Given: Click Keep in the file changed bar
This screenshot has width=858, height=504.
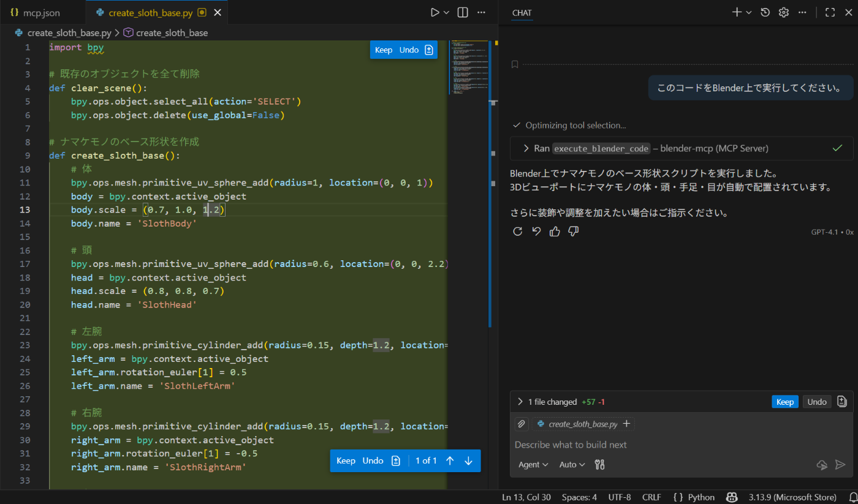Looking at the screenshot, I should (784, 402).
